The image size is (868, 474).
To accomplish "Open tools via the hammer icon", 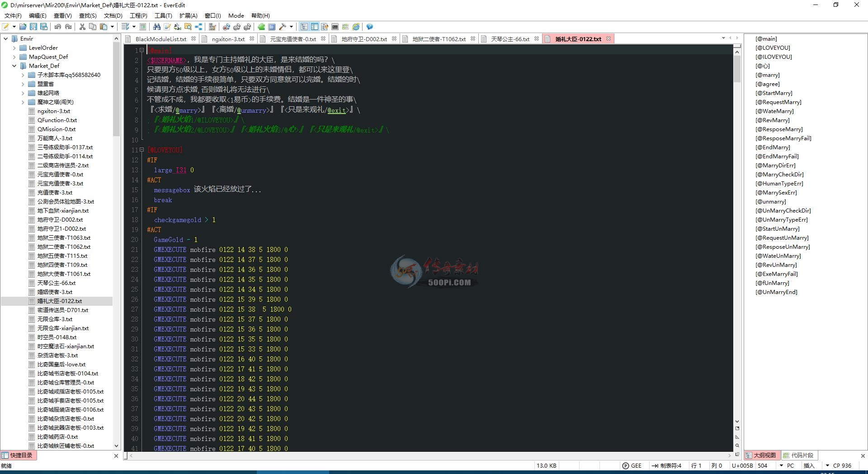I will point(283,27).
